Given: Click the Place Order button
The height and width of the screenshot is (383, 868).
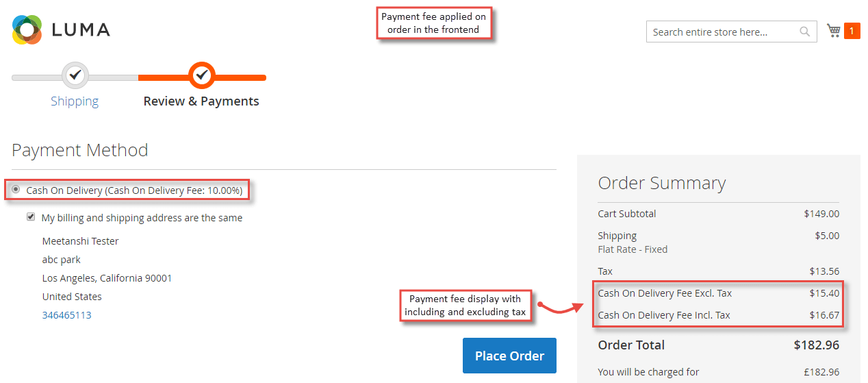Looking at the screenshot, I should 509,356.
